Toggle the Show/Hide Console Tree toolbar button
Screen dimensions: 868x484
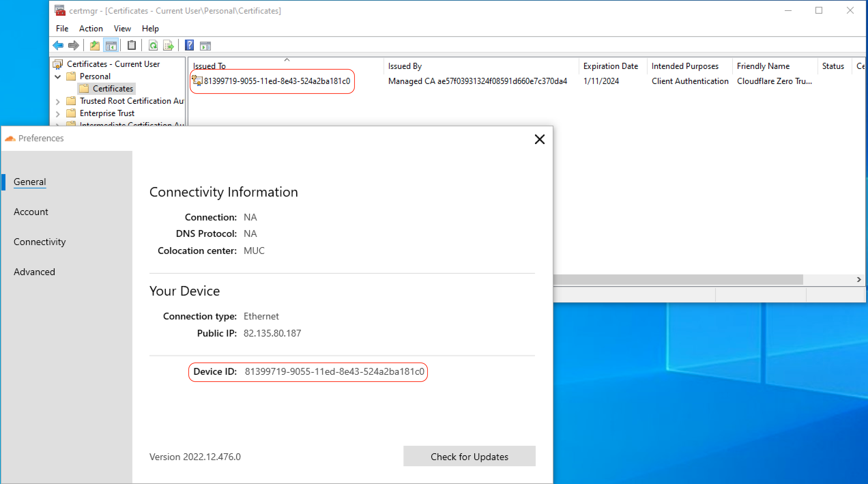pyautogui.click(x=111, y=45)
